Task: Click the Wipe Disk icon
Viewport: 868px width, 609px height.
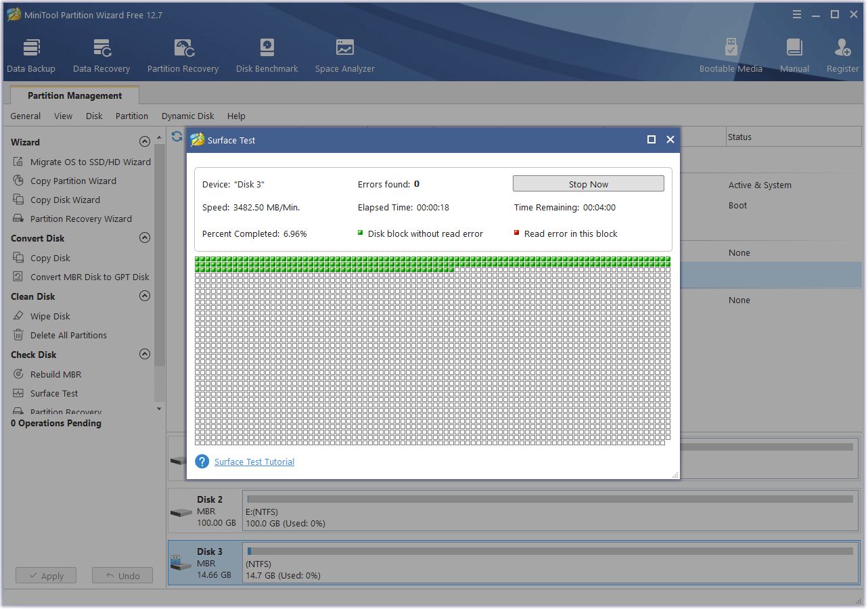Action: pos(18,316)
